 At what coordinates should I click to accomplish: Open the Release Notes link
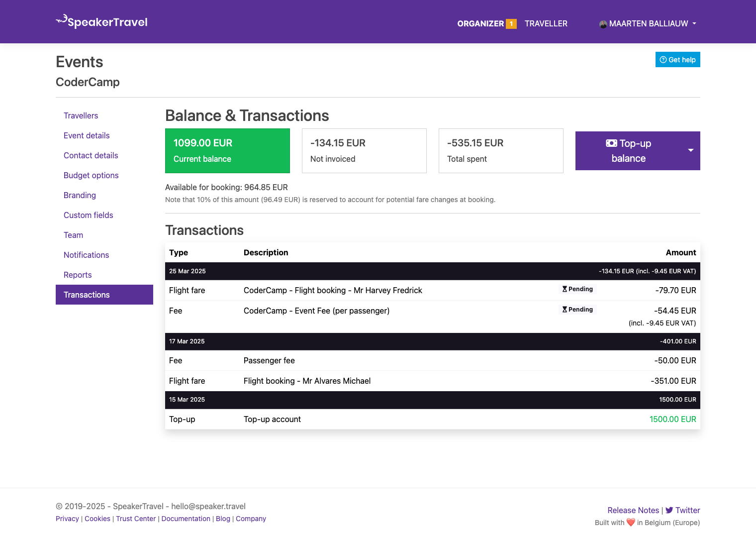click(x=633, y=510)
